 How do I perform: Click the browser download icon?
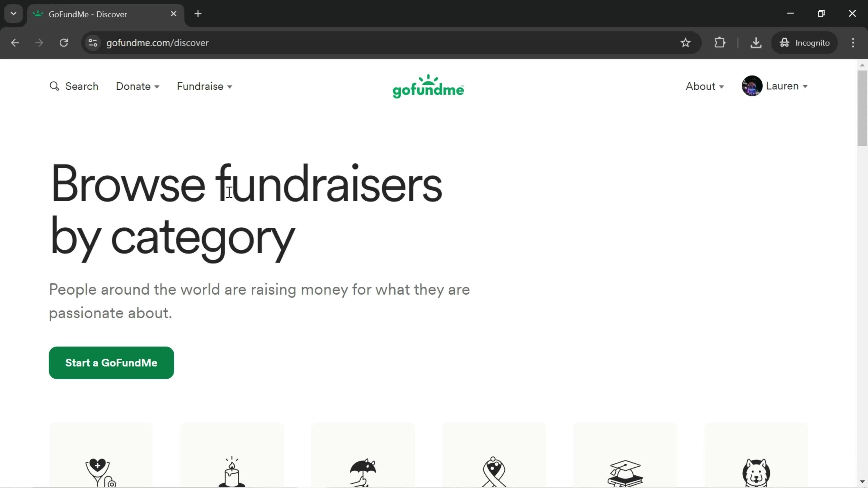756,42
